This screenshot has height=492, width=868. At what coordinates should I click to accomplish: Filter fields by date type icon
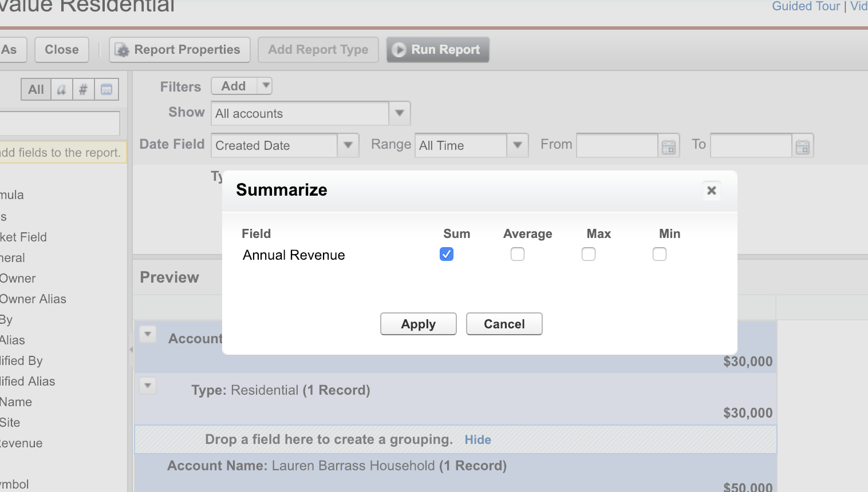coord(106,89)
